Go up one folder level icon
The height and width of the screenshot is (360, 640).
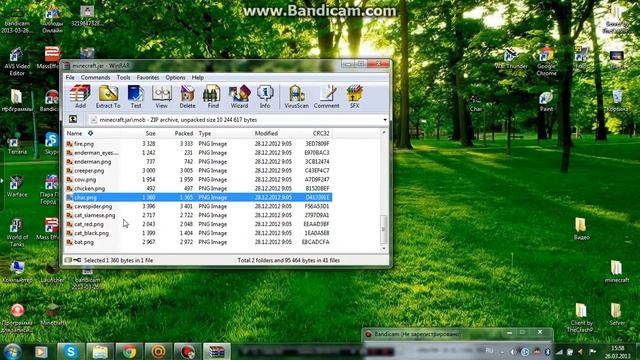click(x=73, y=119)
